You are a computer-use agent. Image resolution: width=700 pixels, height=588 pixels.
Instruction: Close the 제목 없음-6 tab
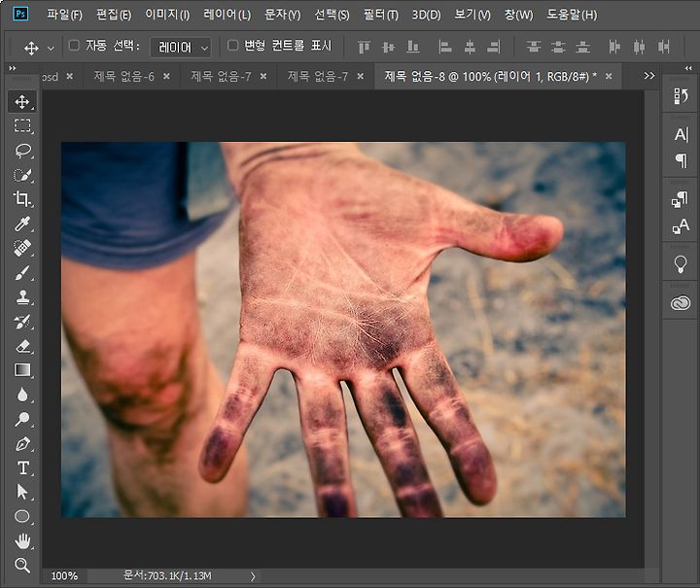(166, 77)
